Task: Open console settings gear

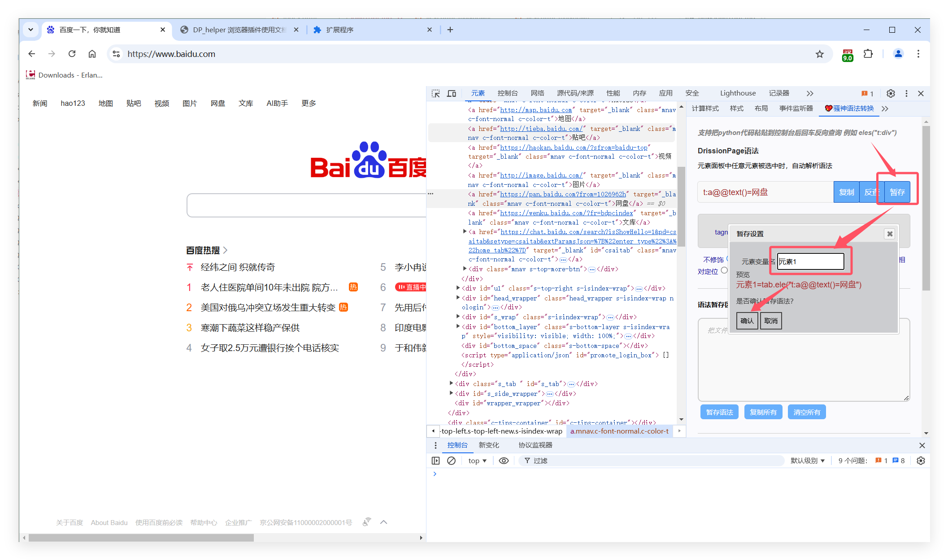Action: pos(921,460)
